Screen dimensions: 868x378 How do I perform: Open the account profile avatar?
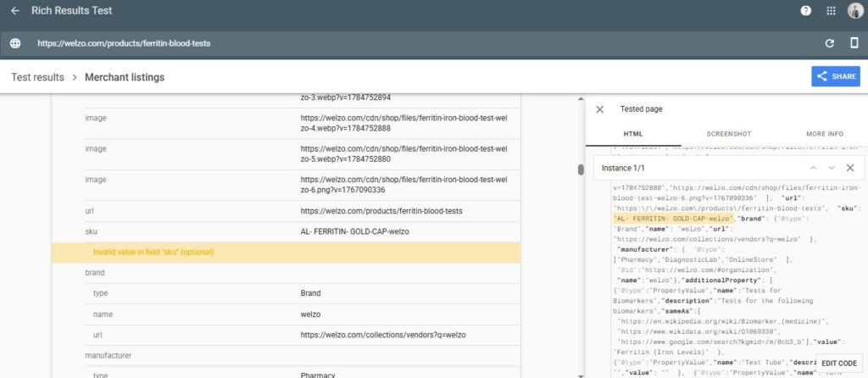tap(855, 10)
